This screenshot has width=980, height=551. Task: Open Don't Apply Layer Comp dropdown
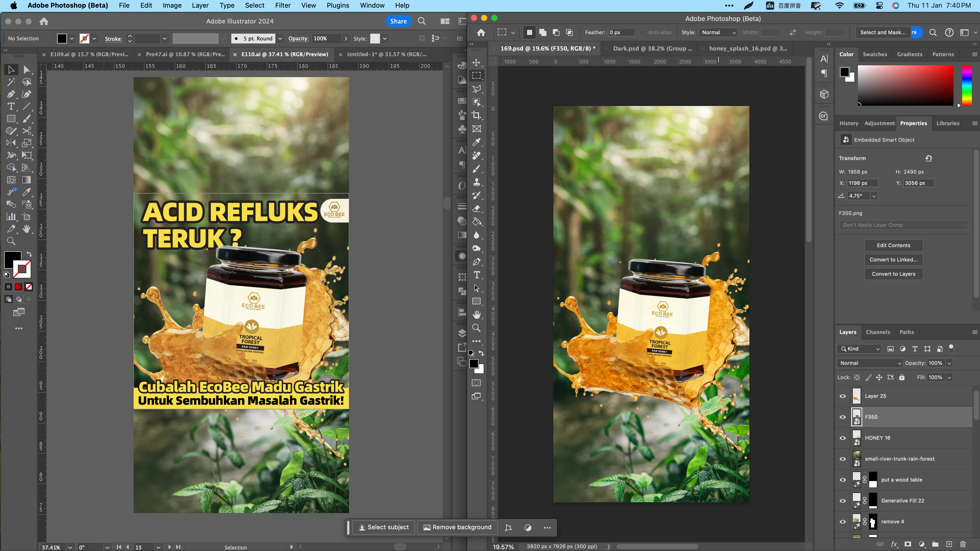click(903, 225)
